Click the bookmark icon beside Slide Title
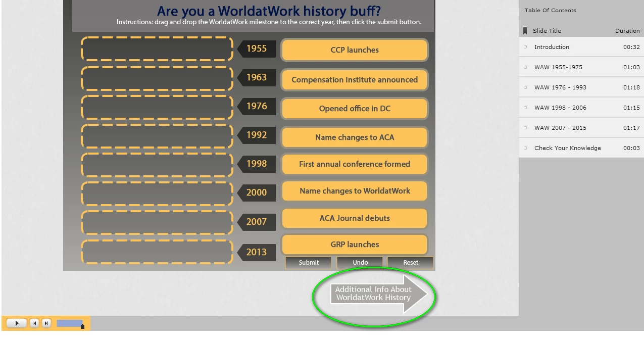The width and height of the screenshot is (644, 341). 525,31
